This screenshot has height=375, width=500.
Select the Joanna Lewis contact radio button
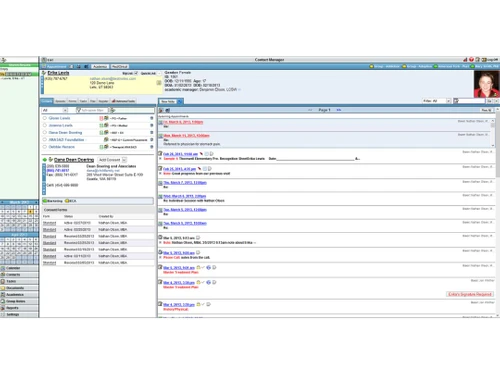click(x=45, y=125)
